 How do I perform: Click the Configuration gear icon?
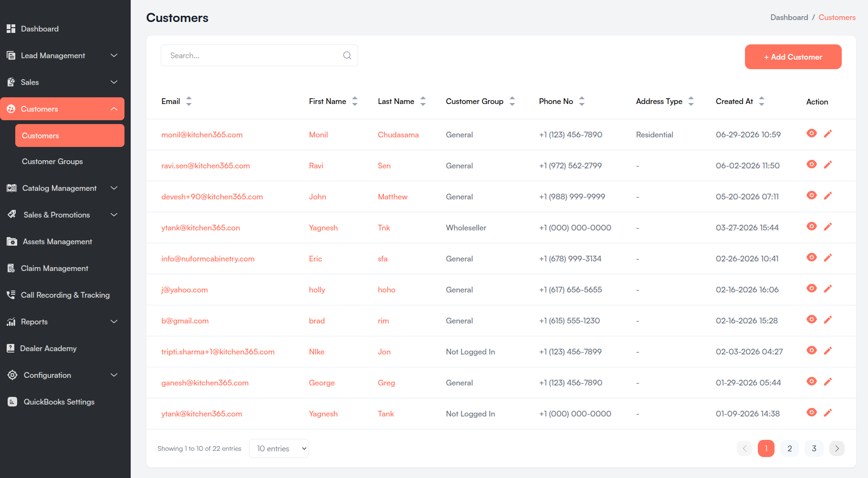(x=12, y=375)
